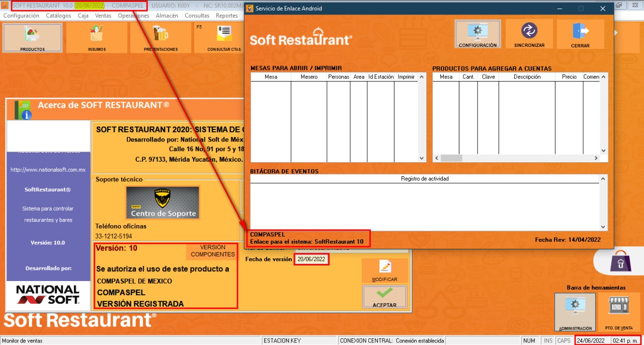Click the MODIFICAR button in the About dialog
The image size is (644, 345).
pyautogui.click(x=385, y=271)
